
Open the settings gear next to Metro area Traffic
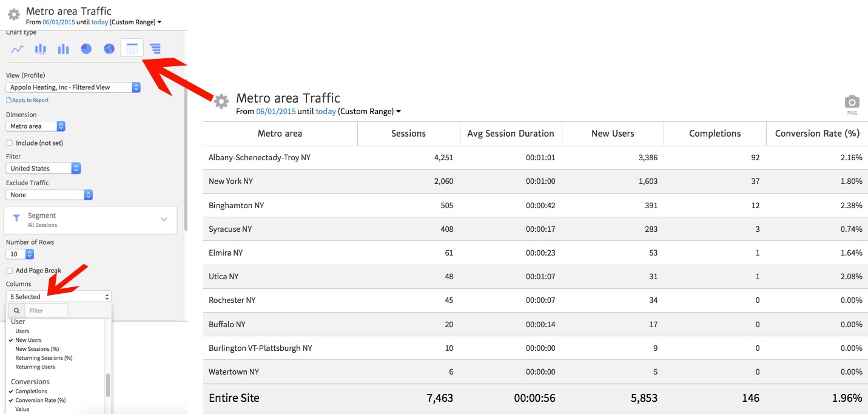coord(221,101)
